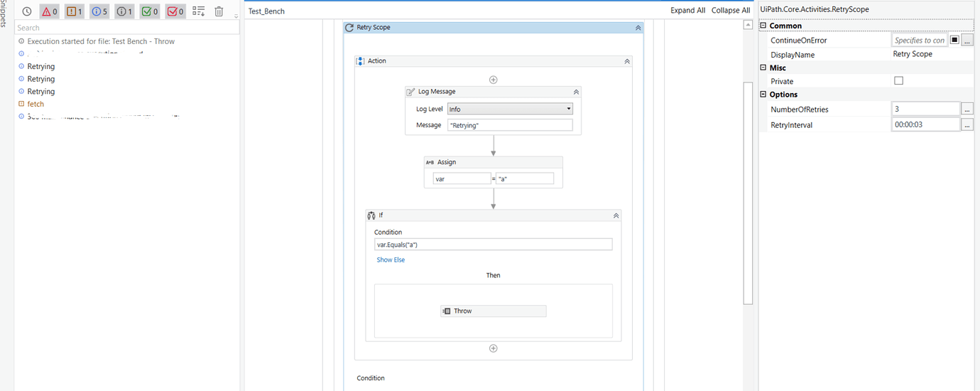980x391 pixels.
Task: Collapse the If activity
Action: [x=616, y=215]
